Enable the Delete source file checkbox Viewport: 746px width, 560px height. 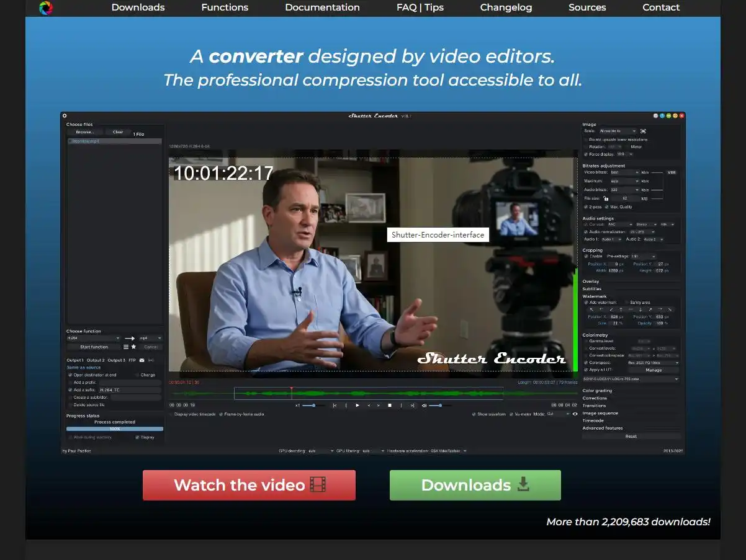point(70,405)
